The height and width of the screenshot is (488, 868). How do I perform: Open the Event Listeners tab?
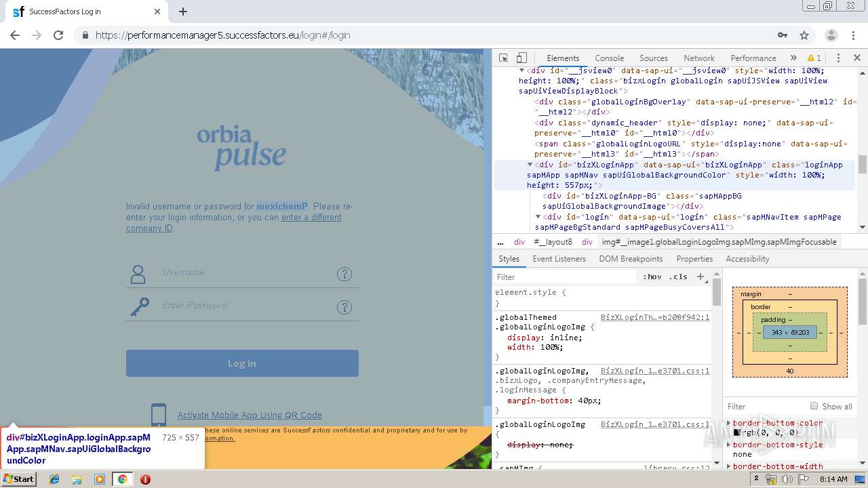559,259
